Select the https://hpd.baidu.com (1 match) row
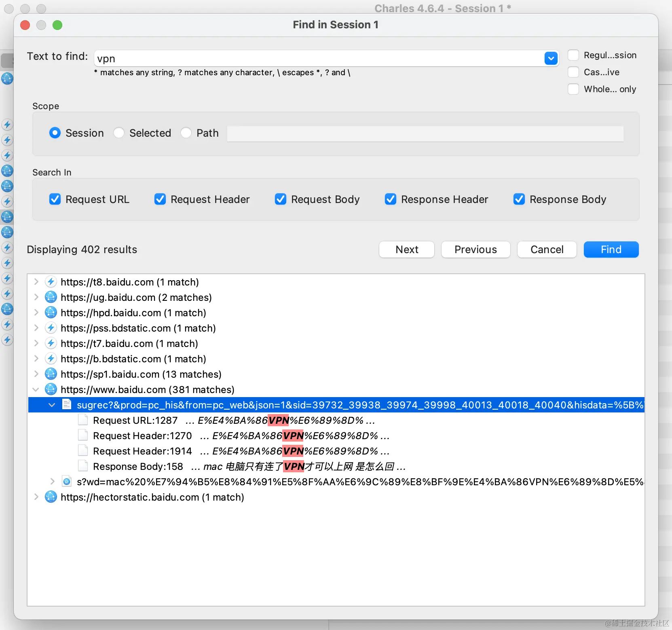This screenshot has width=672, height=630. coord(336,313)
